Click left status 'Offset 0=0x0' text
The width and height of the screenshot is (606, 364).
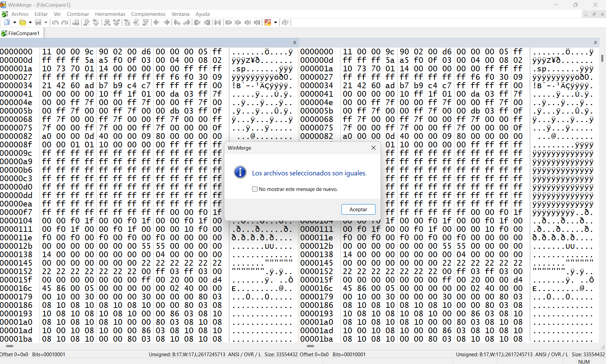pos(14,354)
